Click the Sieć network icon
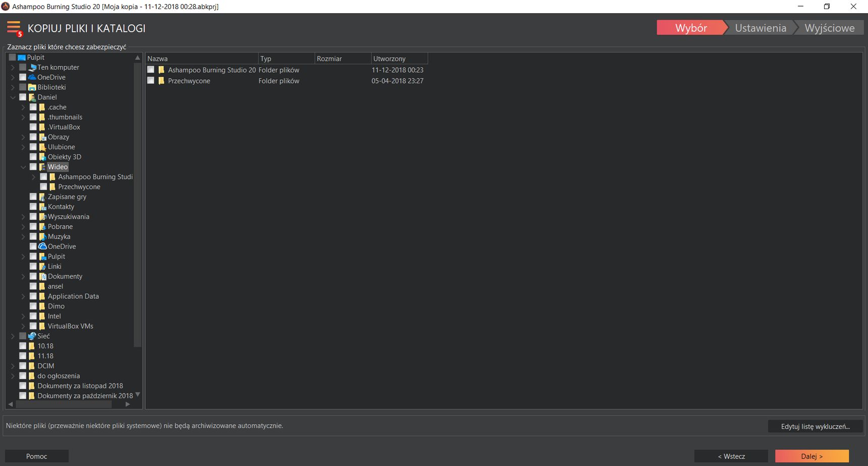 [x=33, y=336]
